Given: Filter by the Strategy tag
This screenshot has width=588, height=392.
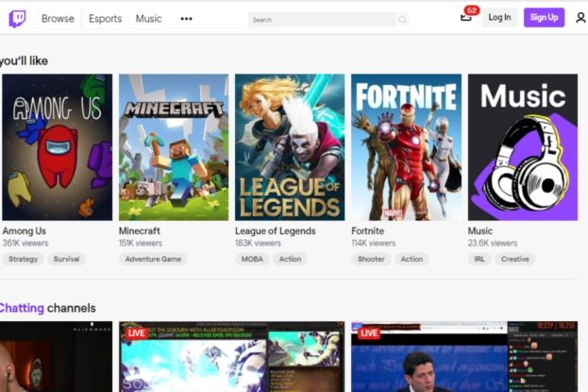Looking at the screenshot, I should 24,259.
